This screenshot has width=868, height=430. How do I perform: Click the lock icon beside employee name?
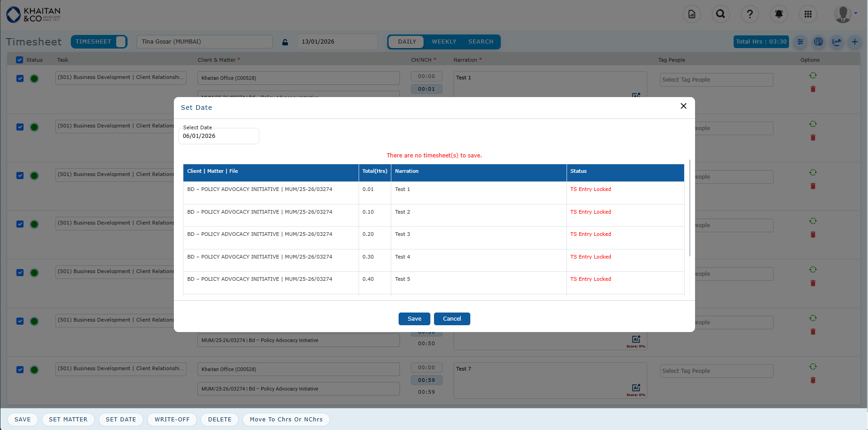click(x=285, y=42)
